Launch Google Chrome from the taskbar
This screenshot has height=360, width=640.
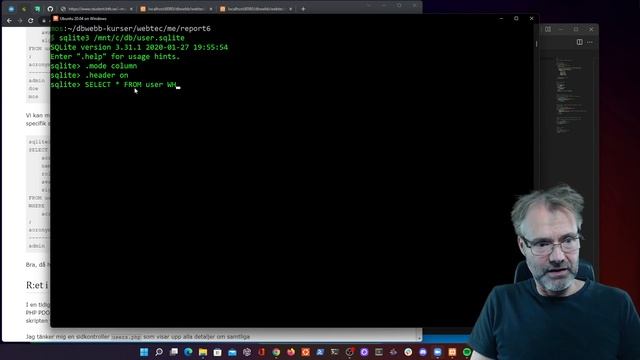point(276,352)
